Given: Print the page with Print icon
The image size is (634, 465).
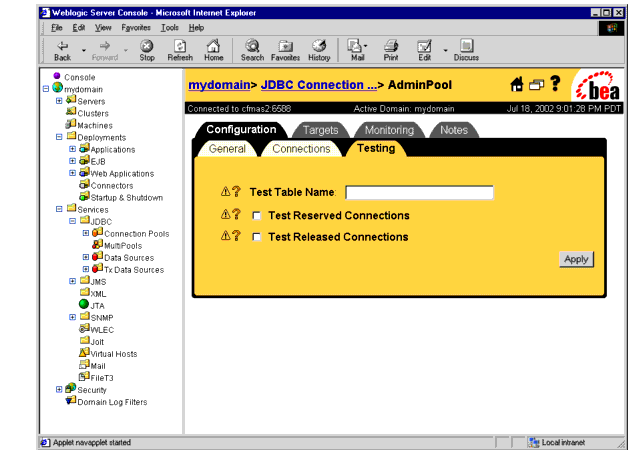Looking at the screenshot, I should pyautogui.click(x=391, y=51).
